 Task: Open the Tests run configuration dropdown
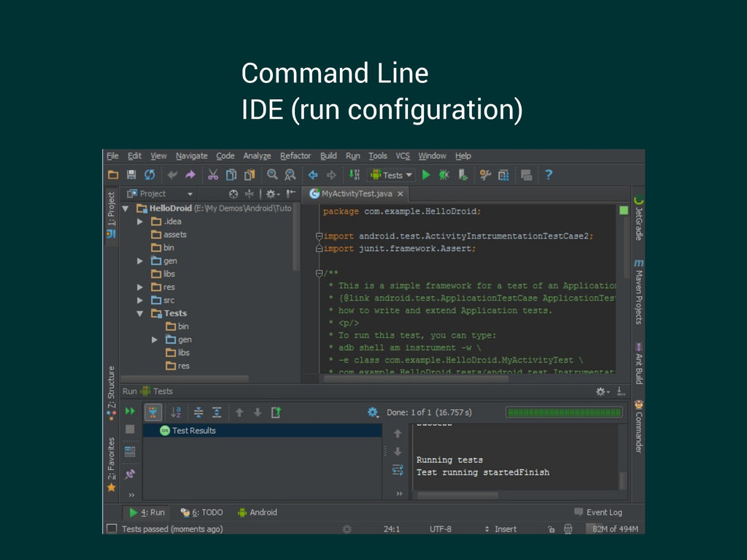[x=392, y=175]
